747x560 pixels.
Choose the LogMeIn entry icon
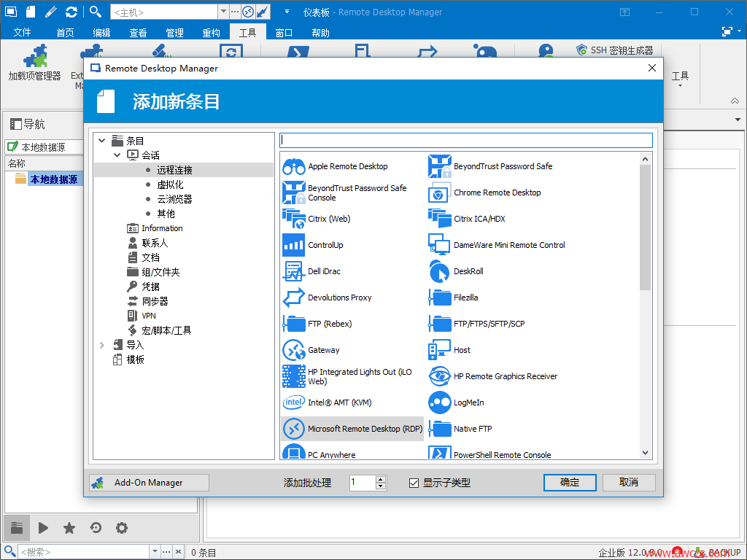click(439, 402)
